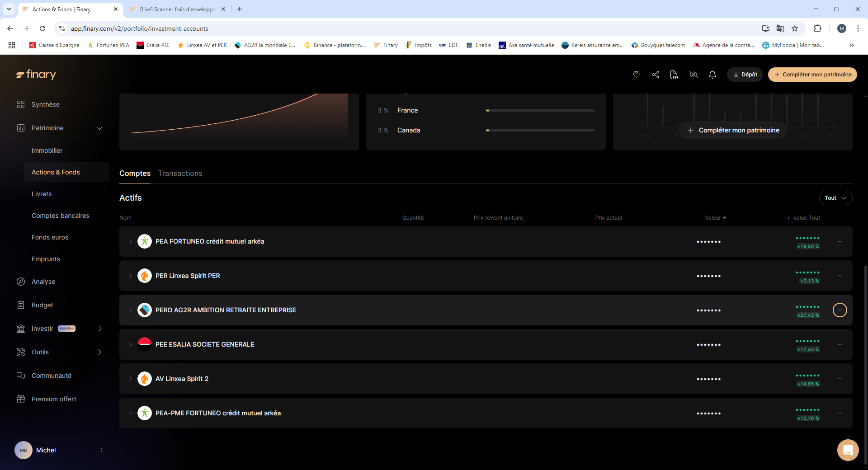Click the Dépôt button
Viewport: 868px width, 470px height.
[x=745, y=75]
